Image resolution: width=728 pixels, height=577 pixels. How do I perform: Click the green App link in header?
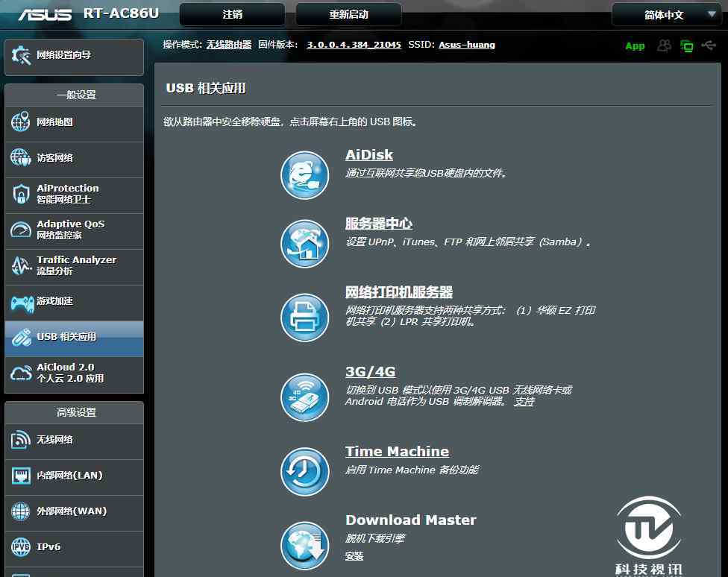point(635,46)
